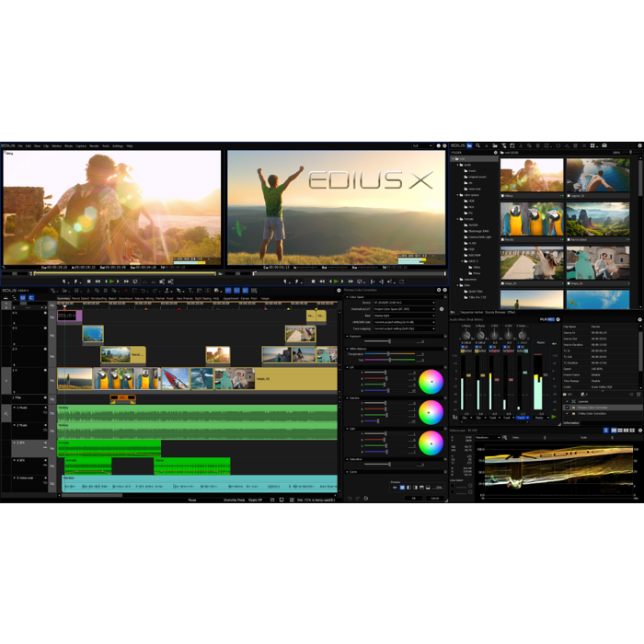Open the Full preview quality dropdown
The image size is (644, 644).
421,145
